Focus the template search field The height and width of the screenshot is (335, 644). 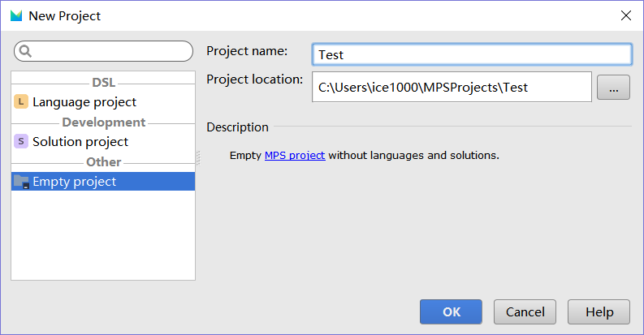click(x=110, y=51)
